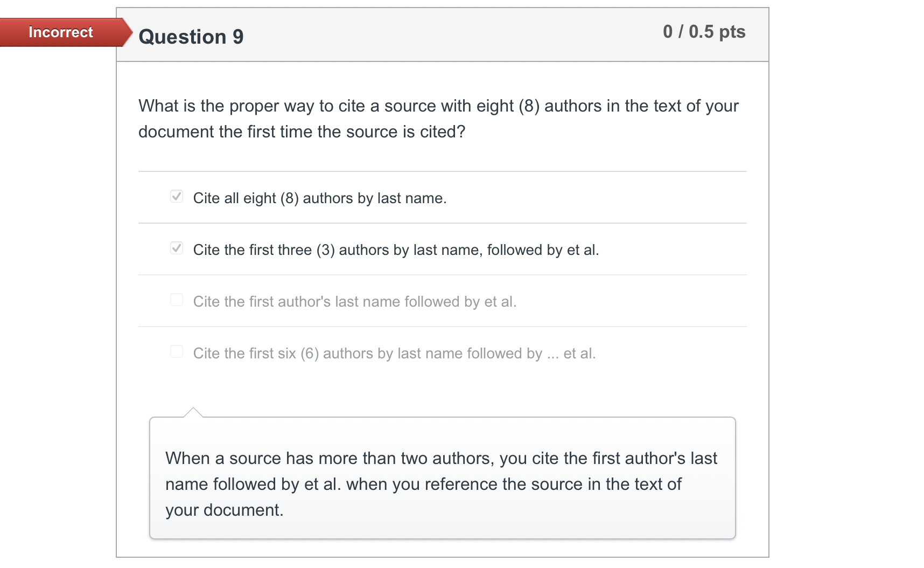Click 'Cite the first six (6) authors' answer text
Image resolution: width=924 pixels, height=568 pixels.
coord(394,353)
